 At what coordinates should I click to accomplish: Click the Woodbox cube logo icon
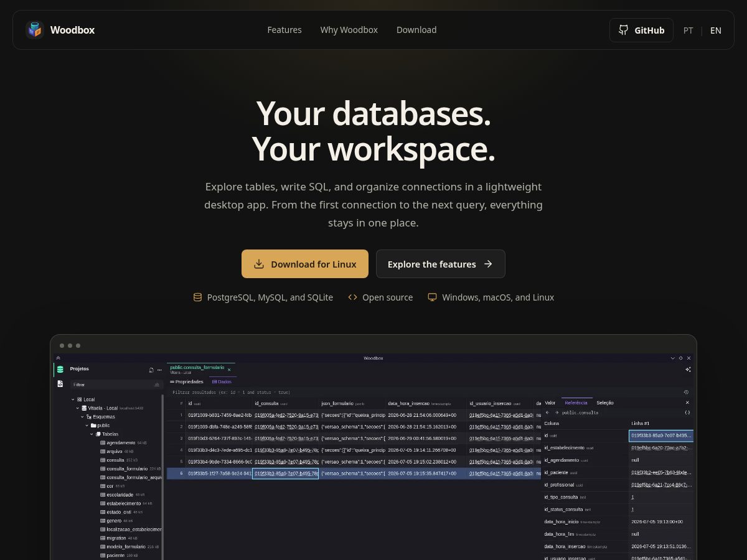click(35, 30)
